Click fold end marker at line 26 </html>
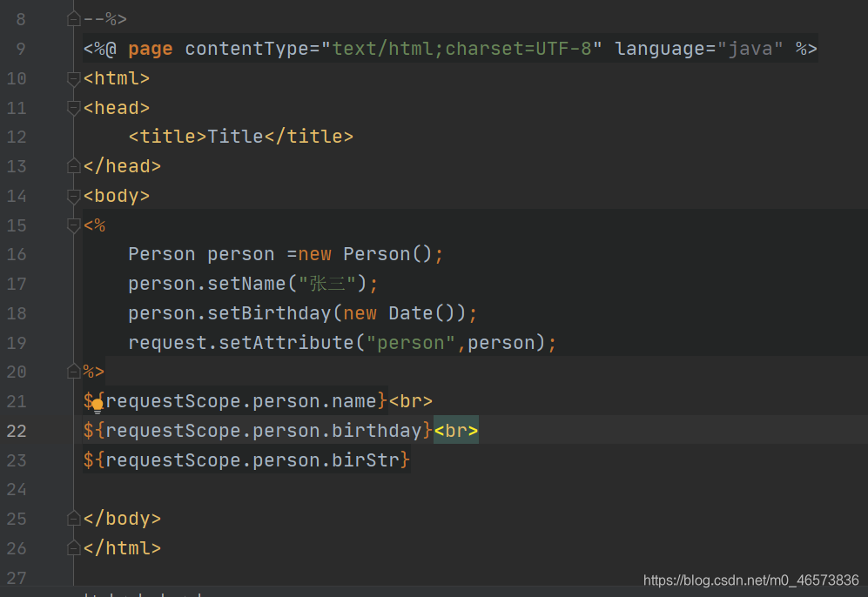Screen dimensions: 868x597 click(x=74, y=547)
